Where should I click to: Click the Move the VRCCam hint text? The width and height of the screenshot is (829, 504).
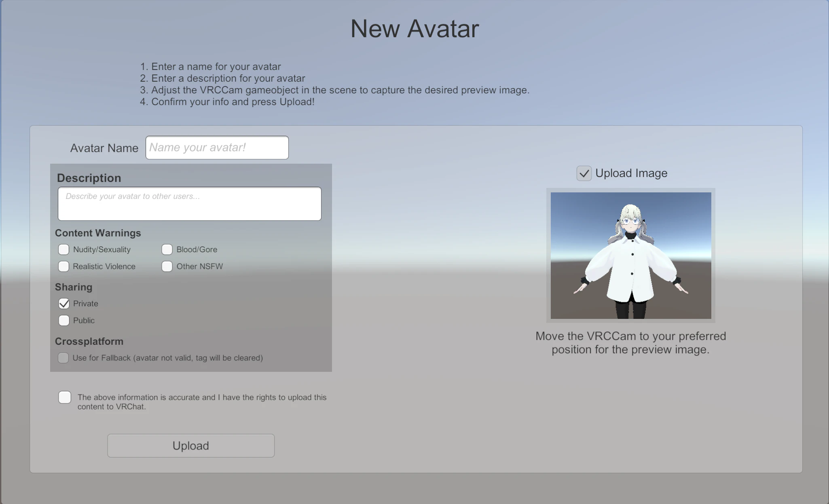(x=630, y=343)
